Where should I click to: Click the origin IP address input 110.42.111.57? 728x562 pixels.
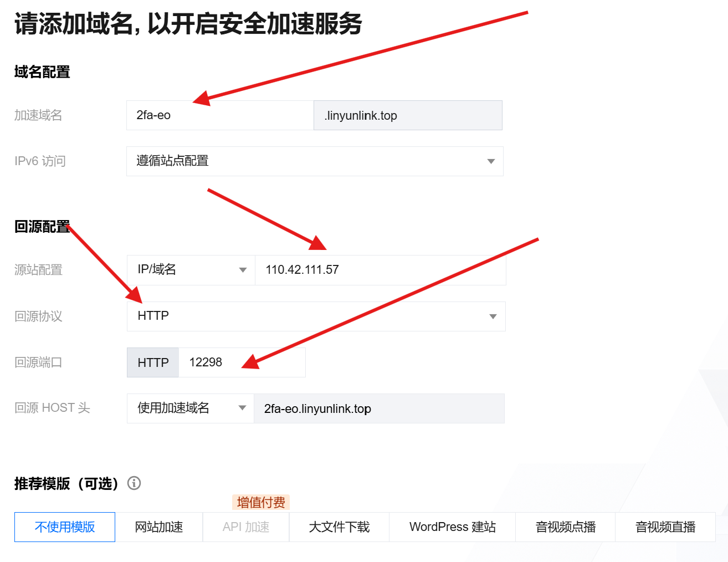(x=380, y=270)
